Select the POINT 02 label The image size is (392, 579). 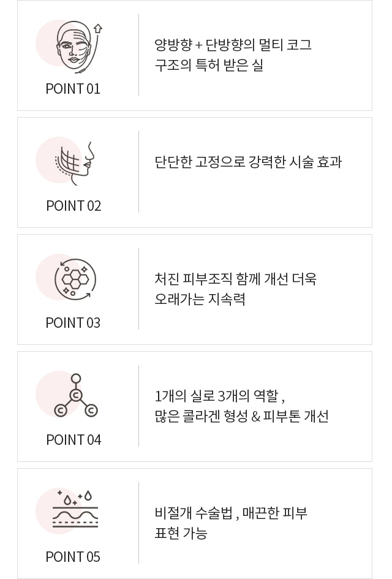73,206
